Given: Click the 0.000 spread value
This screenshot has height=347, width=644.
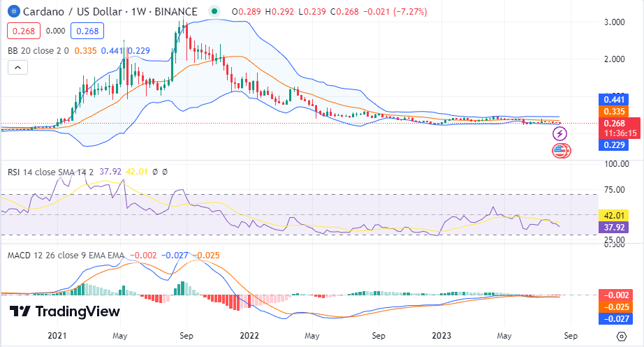Looking at the screenshot, I should coord(55,31).
